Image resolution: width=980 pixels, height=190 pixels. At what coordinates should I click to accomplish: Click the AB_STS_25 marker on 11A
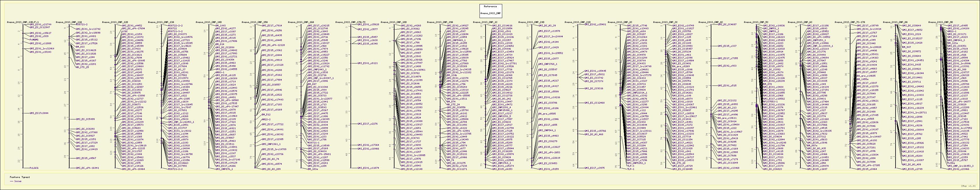pyautogui.click(x=82, y=67)
